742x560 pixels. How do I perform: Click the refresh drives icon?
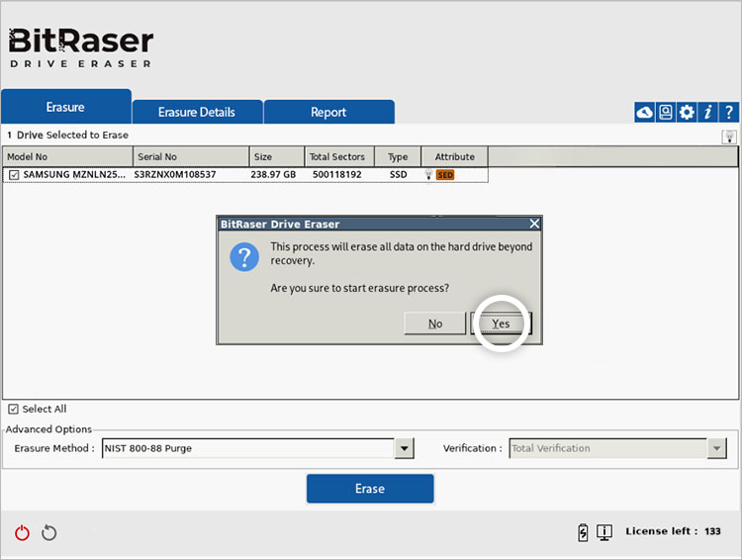click(48, 532)
